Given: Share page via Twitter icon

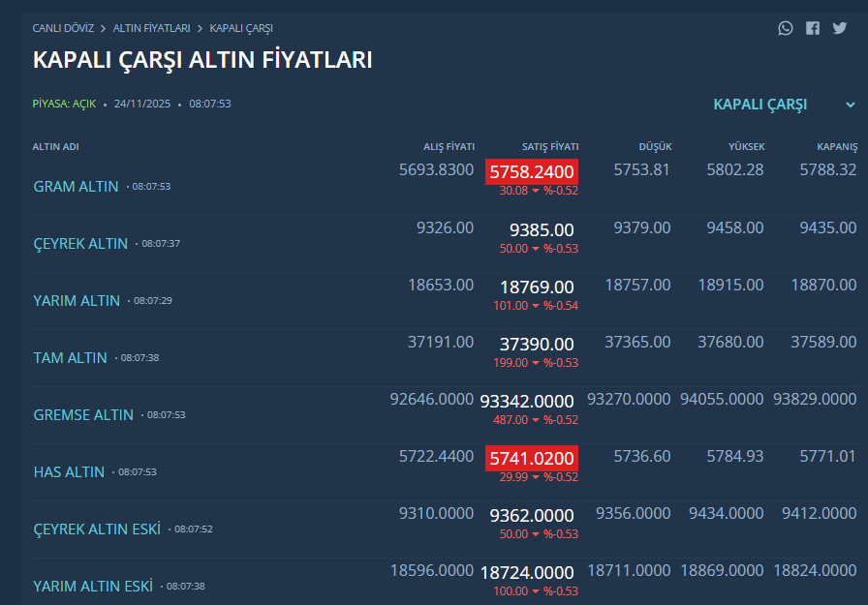Looking at the screenshot, I should [x=839, y=28].
